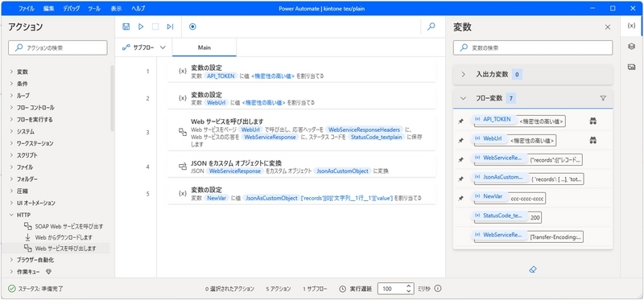Viewport: 644px width, 300px height.
Task: Click SOAP Web サービスを呼び出す action
Action: pyautogui.click(x=68, y=226)
